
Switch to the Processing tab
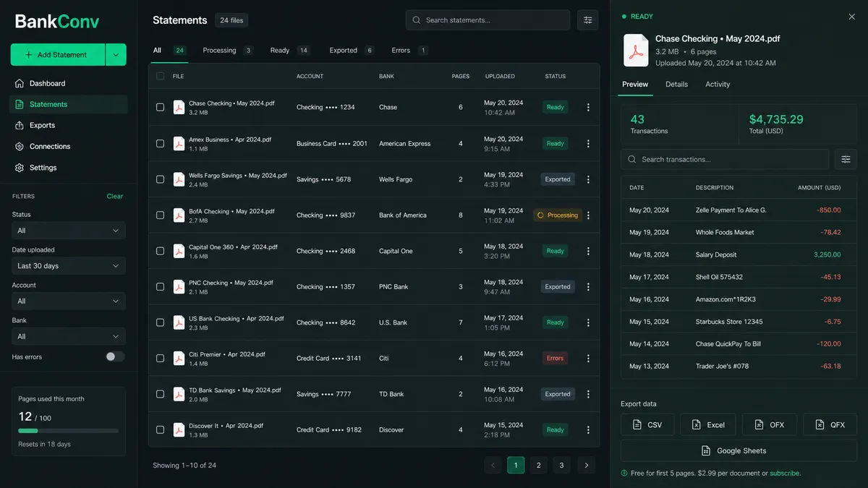pyautogui.click(x=228, y=51)
